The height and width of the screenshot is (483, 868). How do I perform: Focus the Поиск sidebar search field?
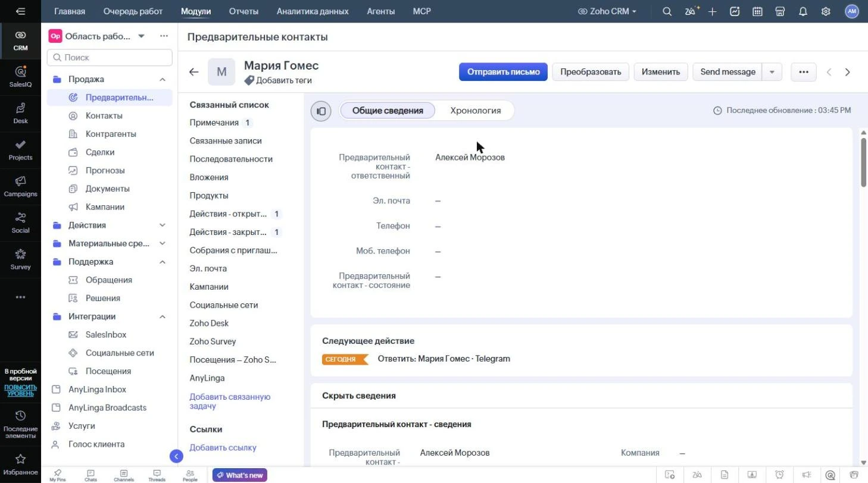[x=110, y=58]
